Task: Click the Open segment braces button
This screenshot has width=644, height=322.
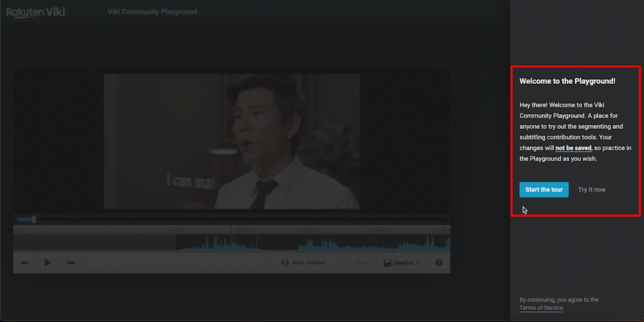Action: (303, 262)
